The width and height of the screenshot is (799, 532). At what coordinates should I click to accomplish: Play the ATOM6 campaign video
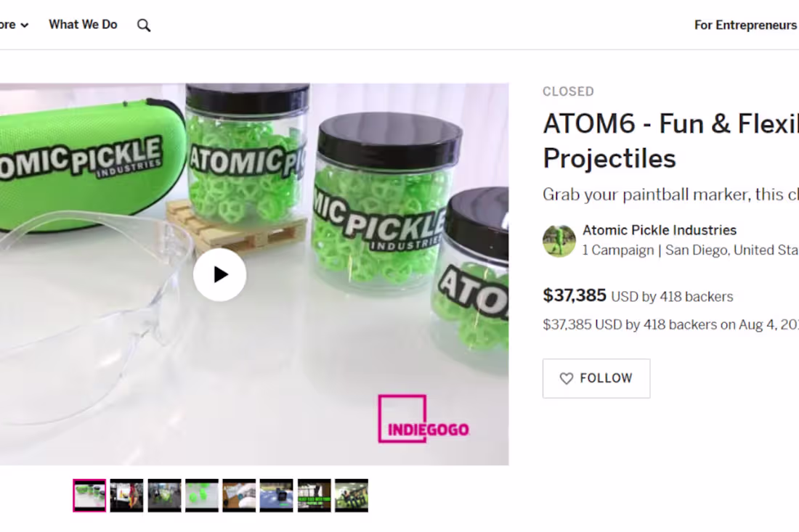click(219, 274)
